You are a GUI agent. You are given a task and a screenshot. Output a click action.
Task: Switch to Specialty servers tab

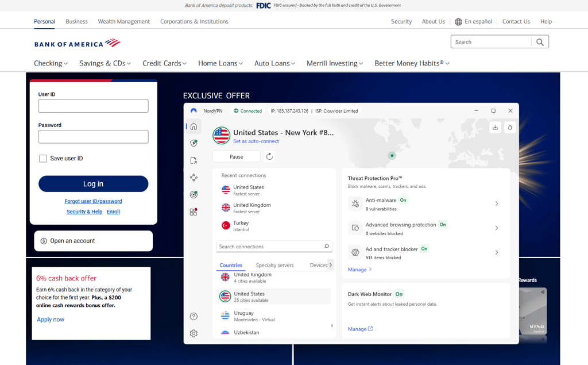click(274, 265)
